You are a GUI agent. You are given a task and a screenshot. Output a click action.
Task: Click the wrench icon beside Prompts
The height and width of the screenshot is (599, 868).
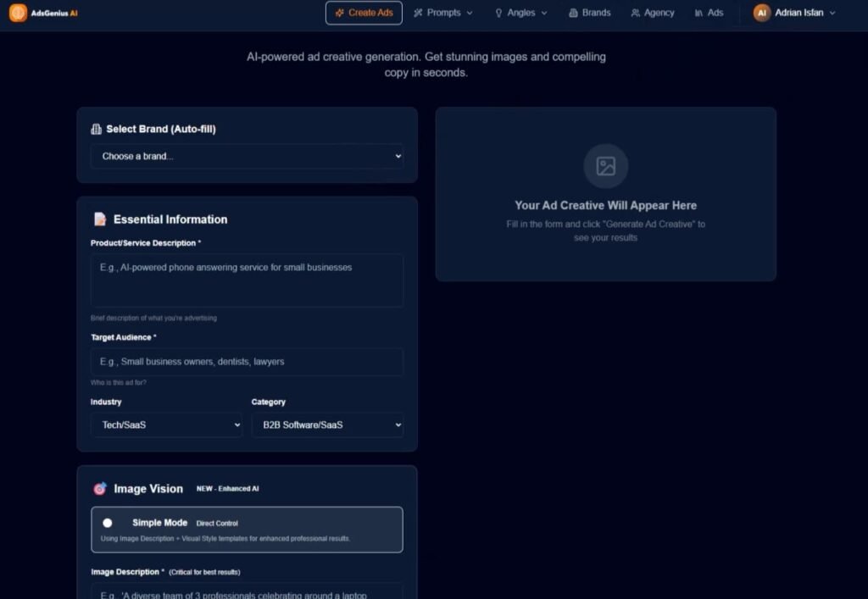pos(418,13)
